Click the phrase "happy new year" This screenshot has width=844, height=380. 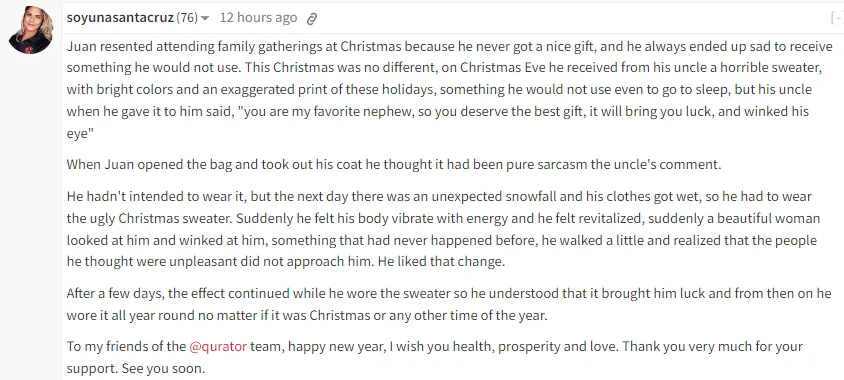click(336, 346)
